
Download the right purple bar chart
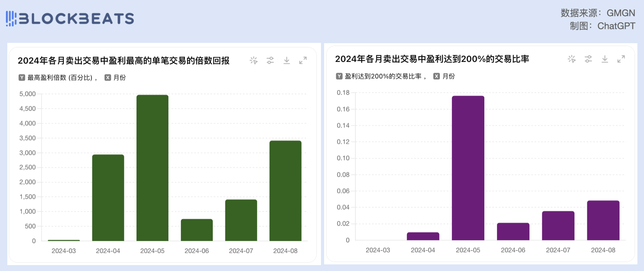click(605, 59)
